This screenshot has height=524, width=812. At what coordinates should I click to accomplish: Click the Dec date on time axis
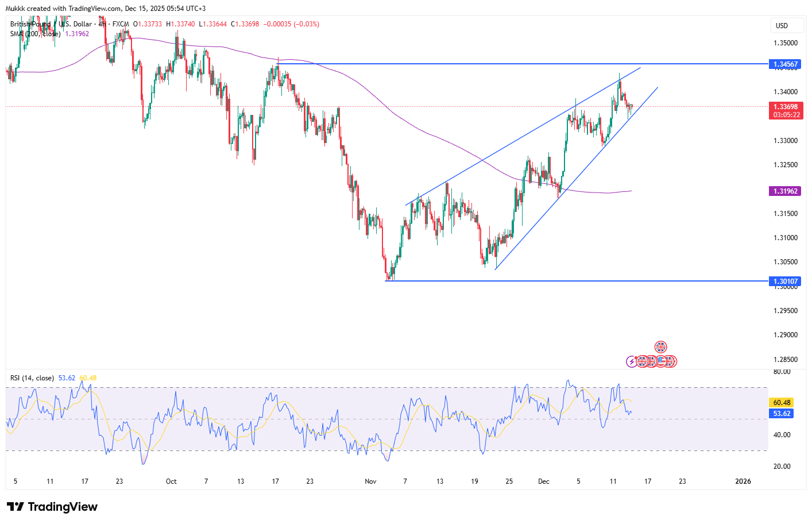coord(543,481)
